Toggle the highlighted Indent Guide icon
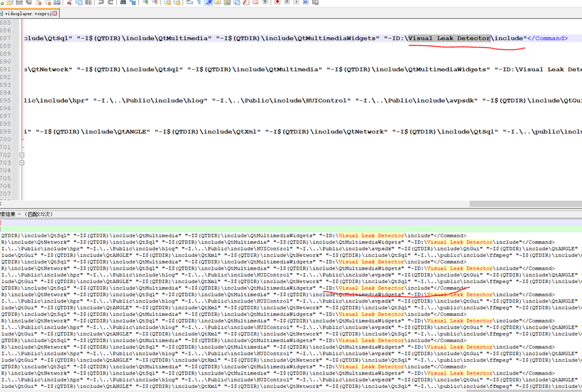582x392 pixels. 209,2
